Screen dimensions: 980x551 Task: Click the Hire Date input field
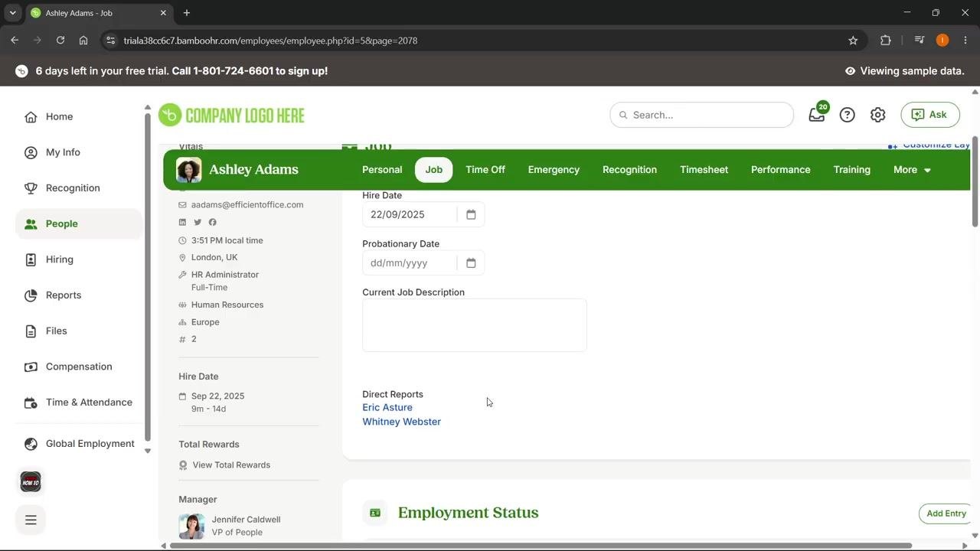[410, 214]
